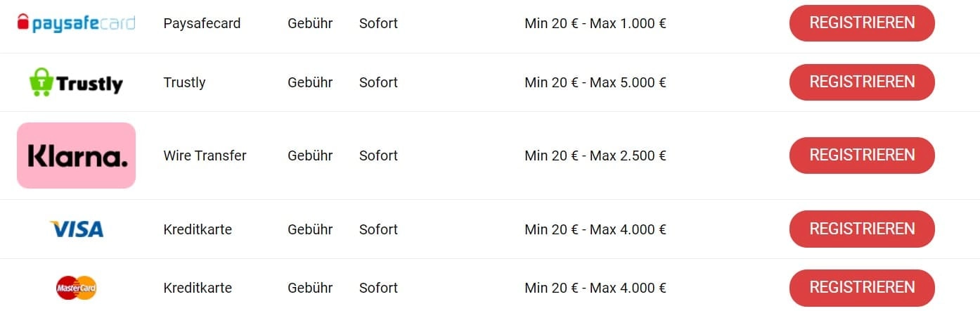Select the Trustly payment method name

point(184,82)
